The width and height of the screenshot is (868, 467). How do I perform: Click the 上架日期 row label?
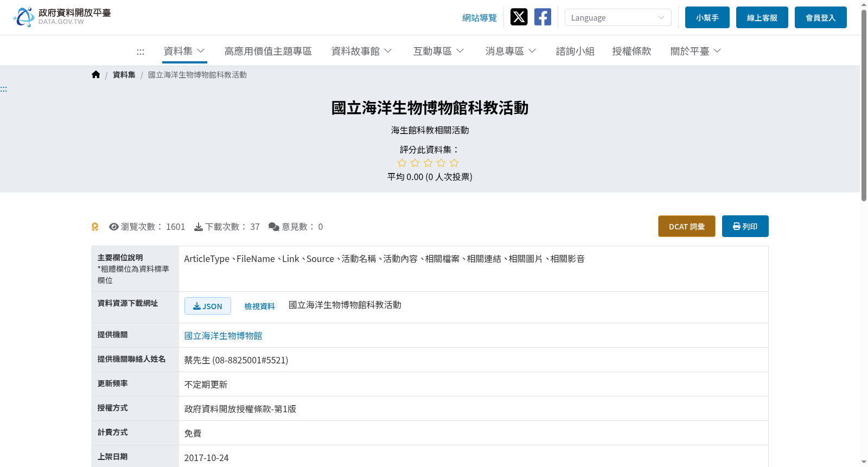112,457
